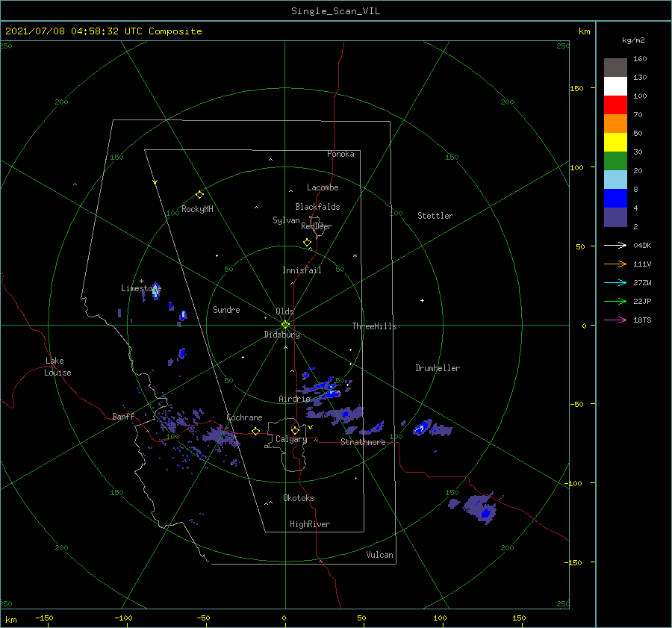This screenshot has height=628, width=672.
Task: Click the dark purple 2-4 color swatch
Action: point(615,217)
